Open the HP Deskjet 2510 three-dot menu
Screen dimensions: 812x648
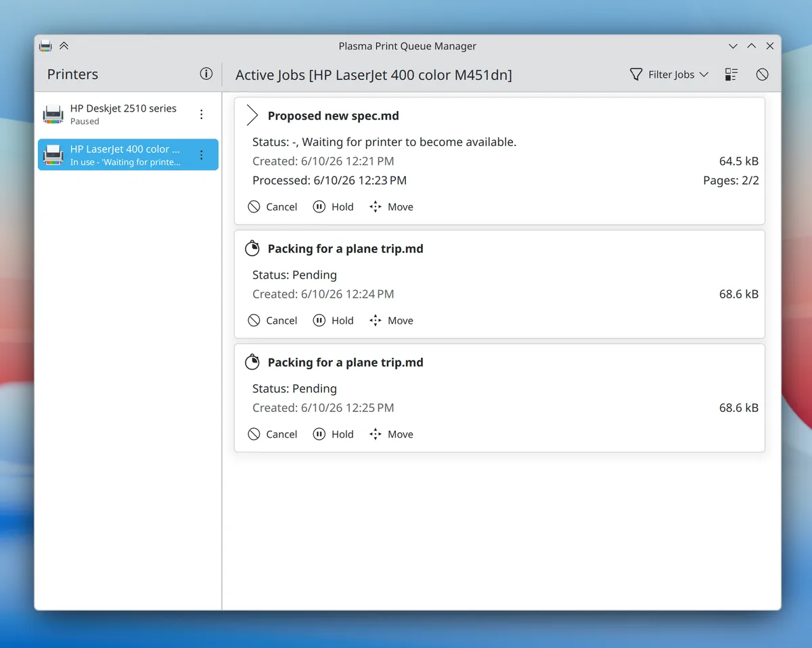tap(201, 114)
